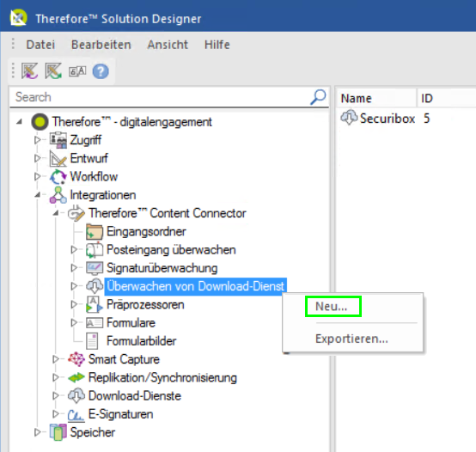Click the Securibox cloud icon in list
The image size is (476, 452).
pos(349,118)
